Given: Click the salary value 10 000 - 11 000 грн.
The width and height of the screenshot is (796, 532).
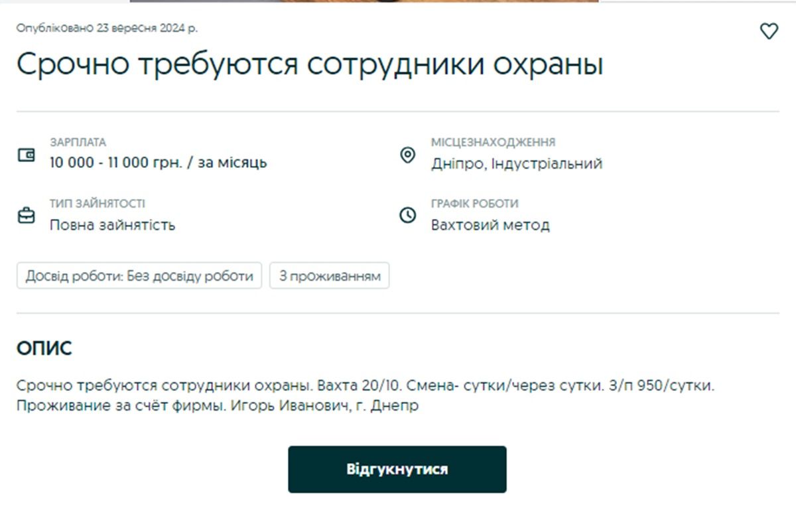Looking at the screenshot, I should pyautogui.click(x=158, y=163).
